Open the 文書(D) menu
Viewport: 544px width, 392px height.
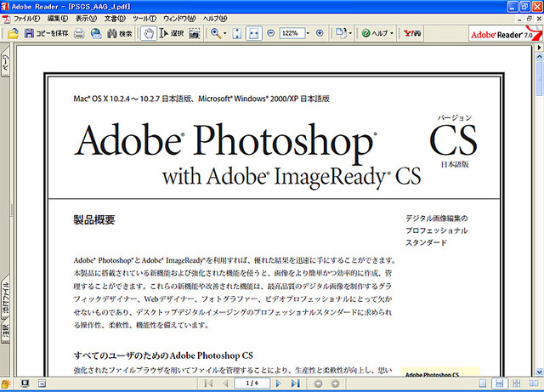115,19
